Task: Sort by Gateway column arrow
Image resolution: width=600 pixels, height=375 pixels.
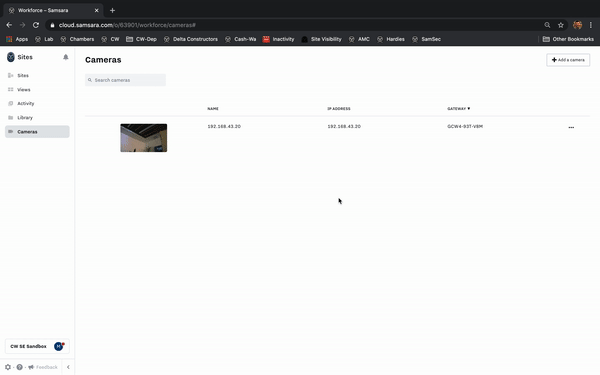Action: [x=468, y=109]
